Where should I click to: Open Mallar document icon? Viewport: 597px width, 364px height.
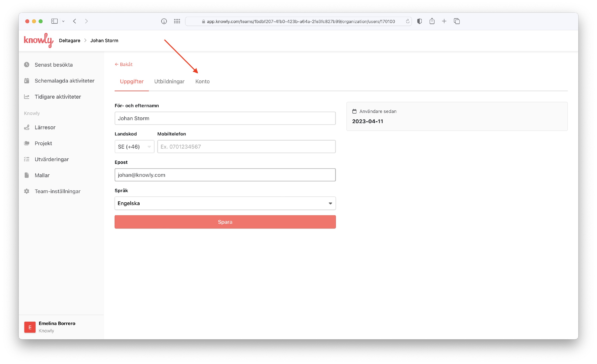(x=27, y=175)
